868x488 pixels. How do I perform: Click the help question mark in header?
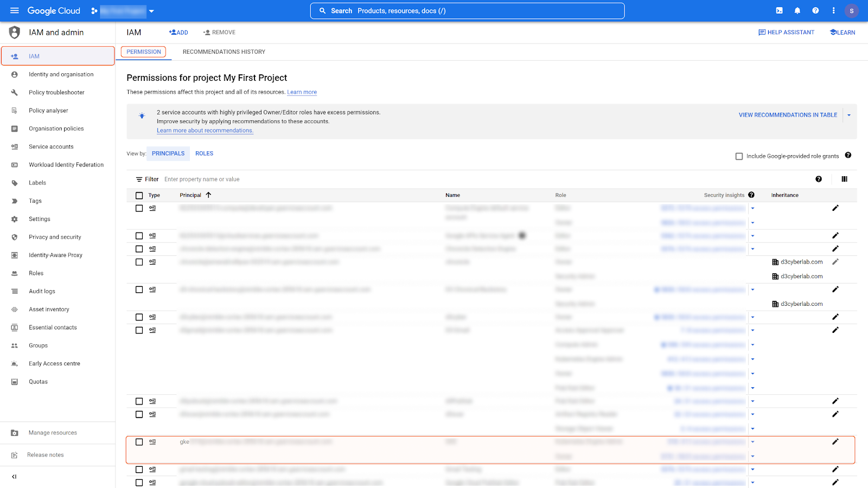tap(815, 10)
